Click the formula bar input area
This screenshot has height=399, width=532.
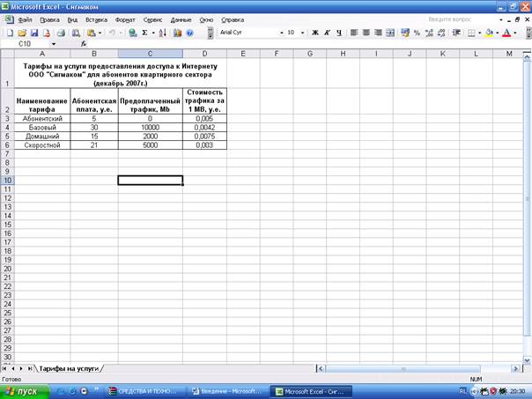point(309,44)
